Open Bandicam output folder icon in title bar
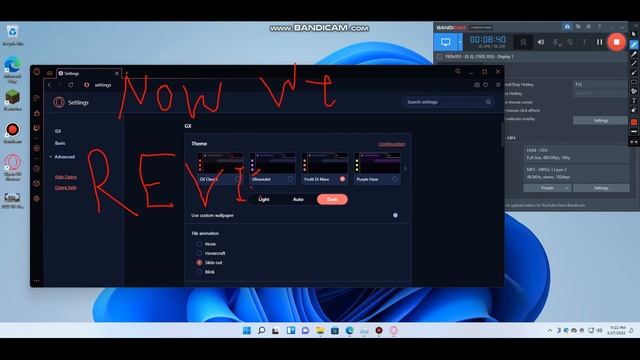The image size is (640, 360). pyautogui.click(x=578, y=27)
